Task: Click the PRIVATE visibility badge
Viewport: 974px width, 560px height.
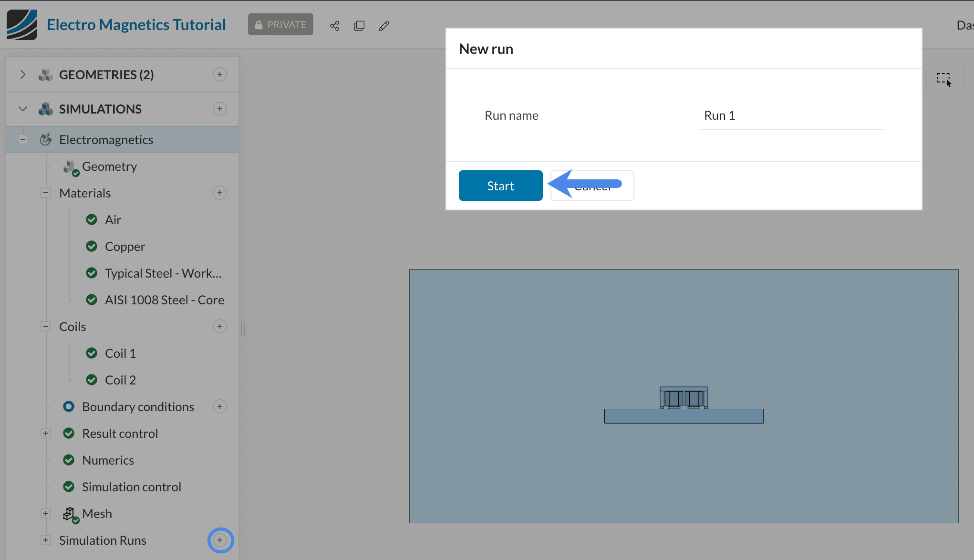Action: click(x=280, y=25)
